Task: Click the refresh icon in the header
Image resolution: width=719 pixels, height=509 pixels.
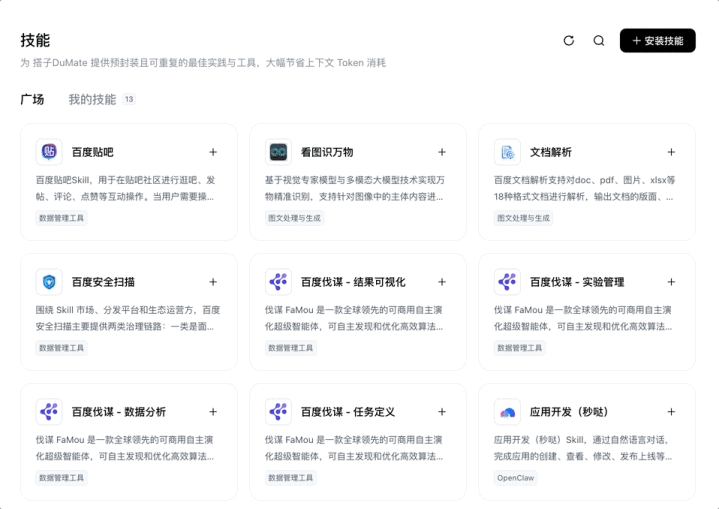Action: (x=569, y=41)
